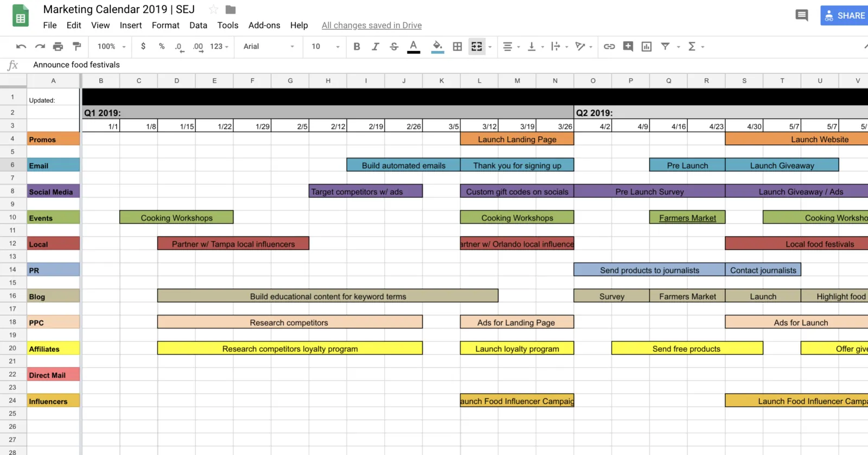
Task: Click the Insert link icon
Action: 609,47
